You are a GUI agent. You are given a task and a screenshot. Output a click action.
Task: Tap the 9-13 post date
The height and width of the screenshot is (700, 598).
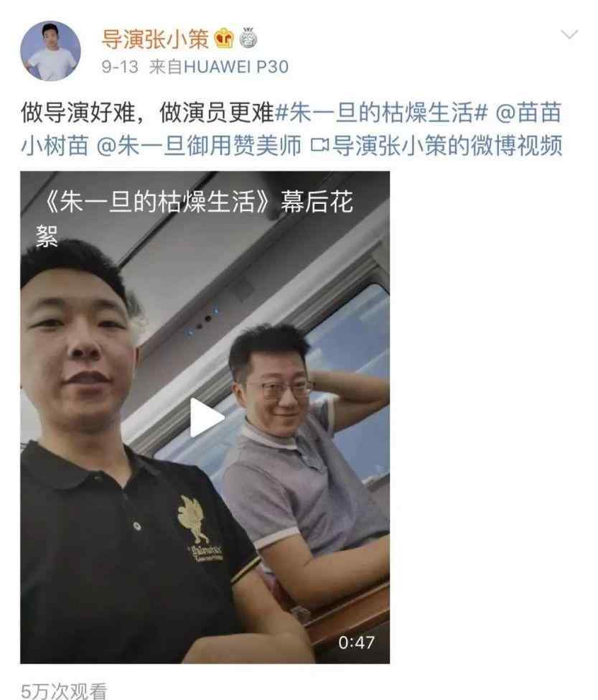[120, 67]
